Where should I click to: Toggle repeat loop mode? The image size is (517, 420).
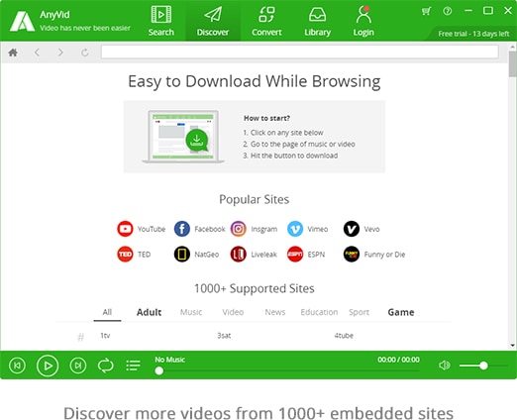[106, 366]
